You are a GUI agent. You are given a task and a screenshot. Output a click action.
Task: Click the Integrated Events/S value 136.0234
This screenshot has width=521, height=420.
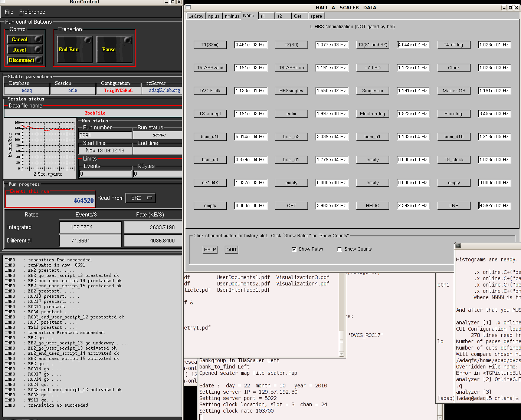pyautogui.click(x=90, y=227)
